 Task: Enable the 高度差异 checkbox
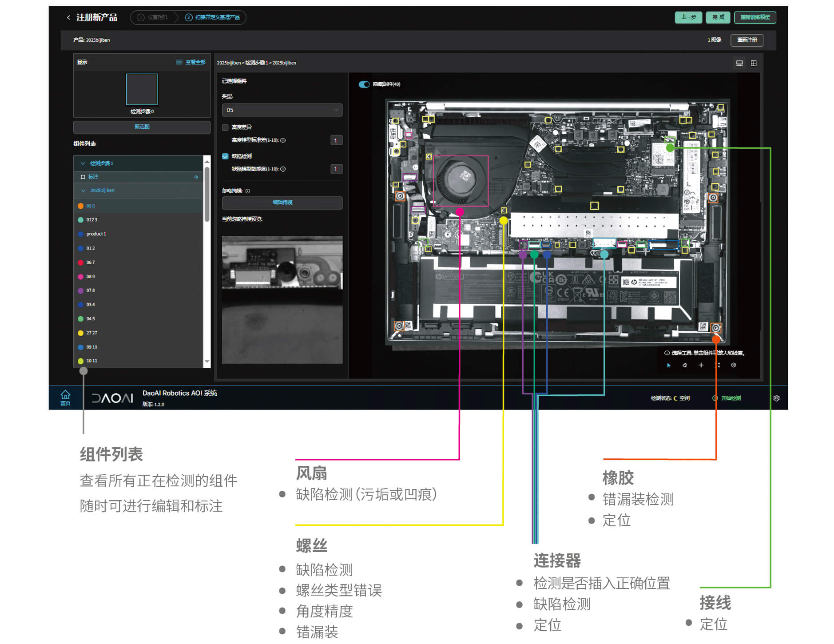coord(226,127)
